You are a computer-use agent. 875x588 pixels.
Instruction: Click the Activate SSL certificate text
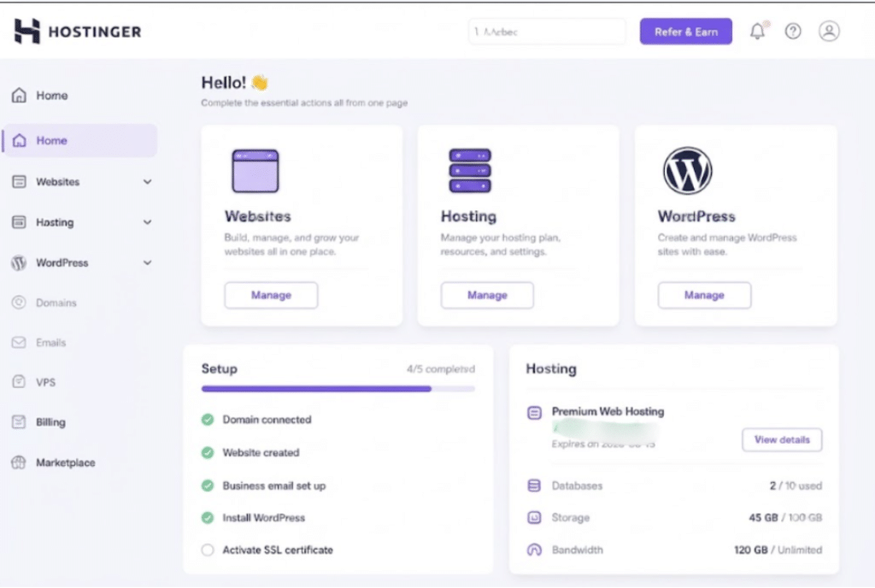coord(278,550)
